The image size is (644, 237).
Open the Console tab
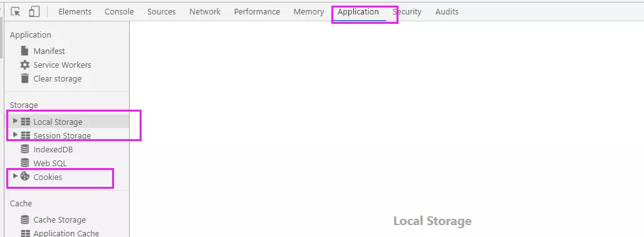point(119,12)
